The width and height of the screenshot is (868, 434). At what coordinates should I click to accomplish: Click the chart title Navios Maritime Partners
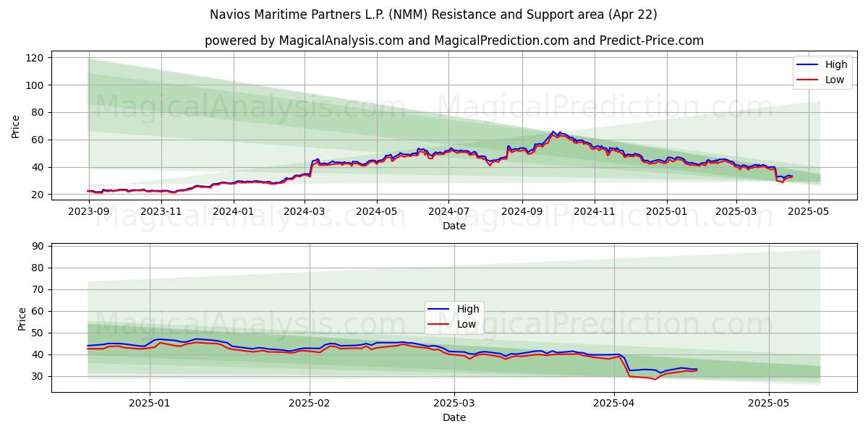433,14
